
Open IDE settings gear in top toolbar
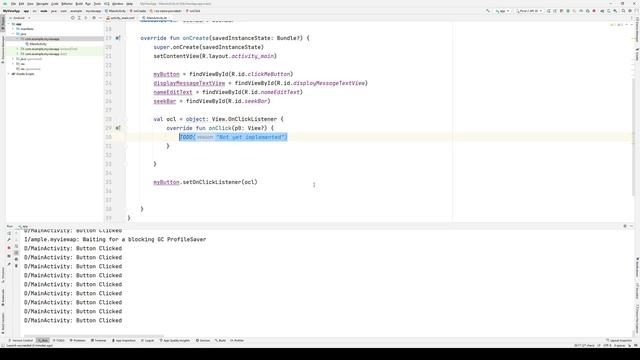coord(630,11)
